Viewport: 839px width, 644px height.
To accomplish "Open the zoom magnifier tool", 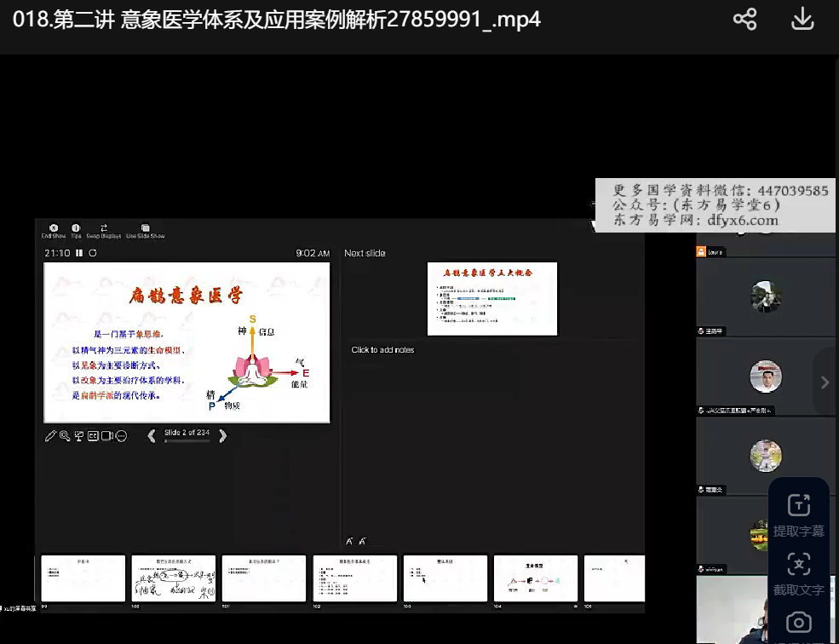I will (65, 436).
